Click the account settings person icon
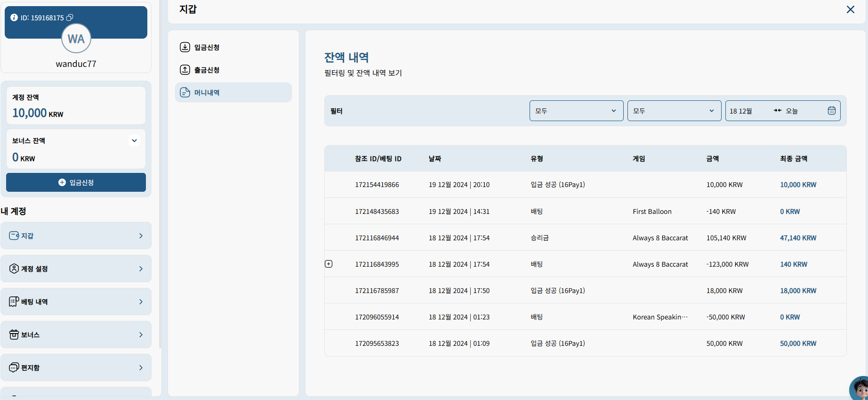 pos(14,269)
